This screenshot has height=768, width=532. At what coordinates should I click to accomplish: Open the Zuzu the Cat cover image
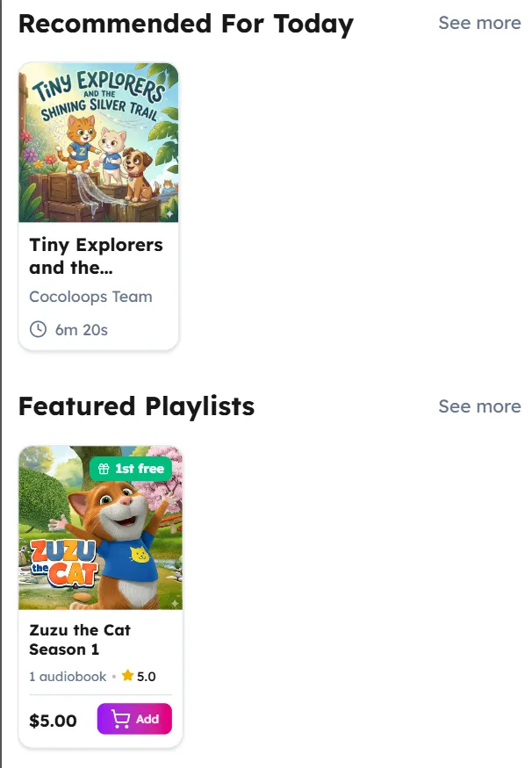click(x=100, y=528)
